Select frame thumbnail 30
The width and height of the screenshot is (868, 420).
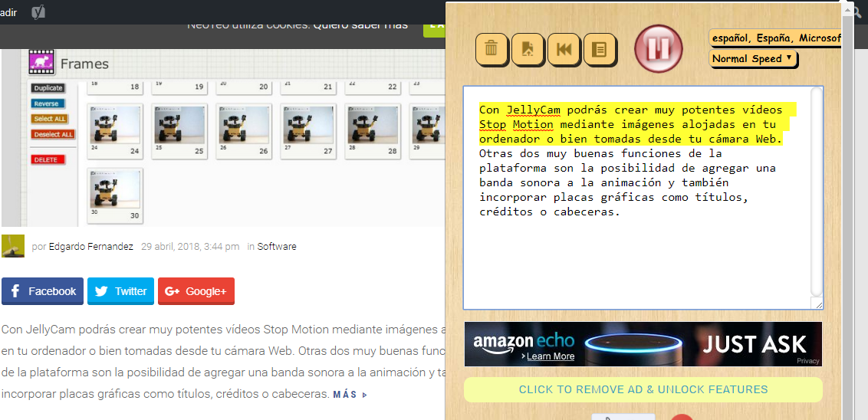[x=115, y=196]
